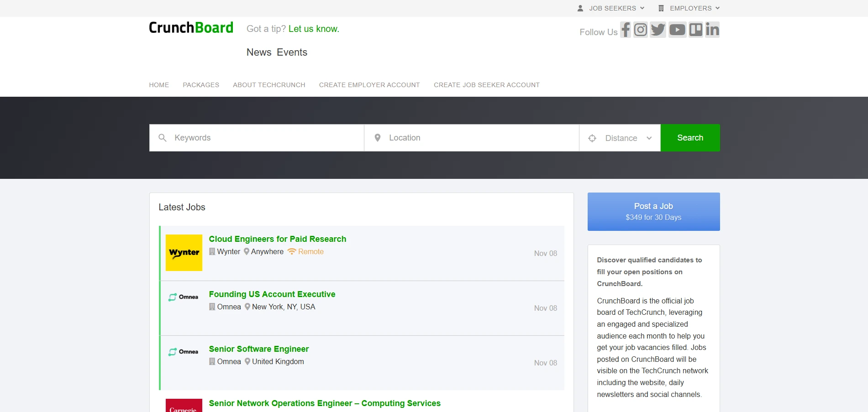The height and width of the screenshot is (412, 868).
Task: Open CrunchBoard LinkedIn icon
Action: (712, 30)
